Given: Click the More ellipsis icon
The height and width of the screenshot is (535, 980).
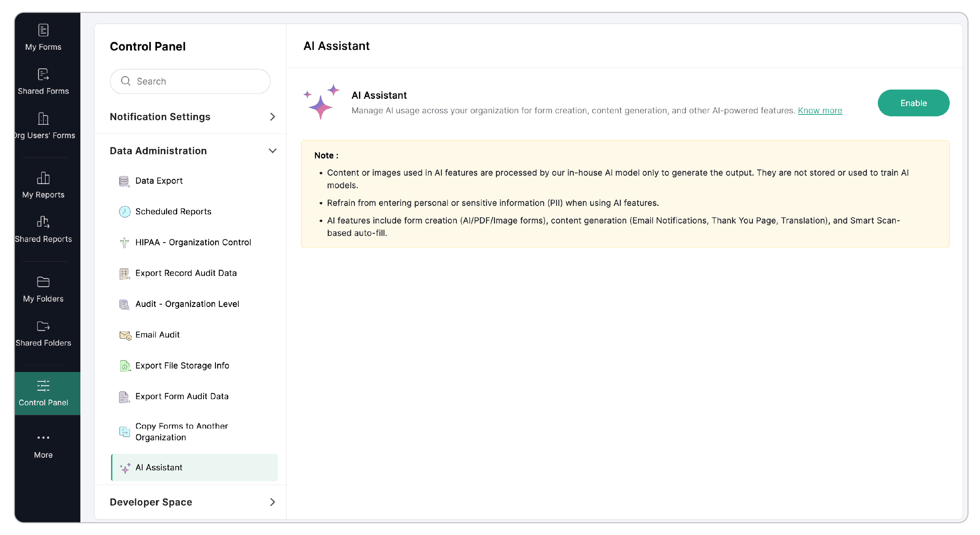Looking at the screenshot, I should [43, 437].
